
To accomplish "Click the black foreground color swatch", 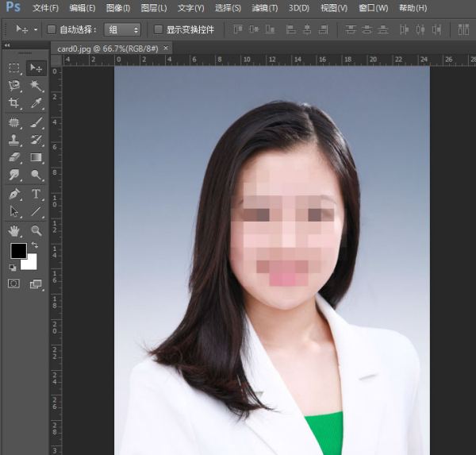I will point(17,251).
